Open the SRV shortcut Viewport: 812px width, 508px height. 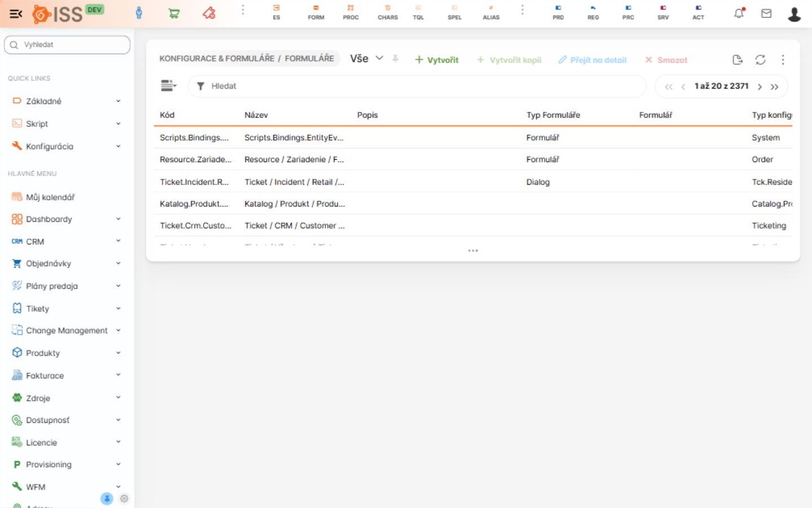click(663, 12)
